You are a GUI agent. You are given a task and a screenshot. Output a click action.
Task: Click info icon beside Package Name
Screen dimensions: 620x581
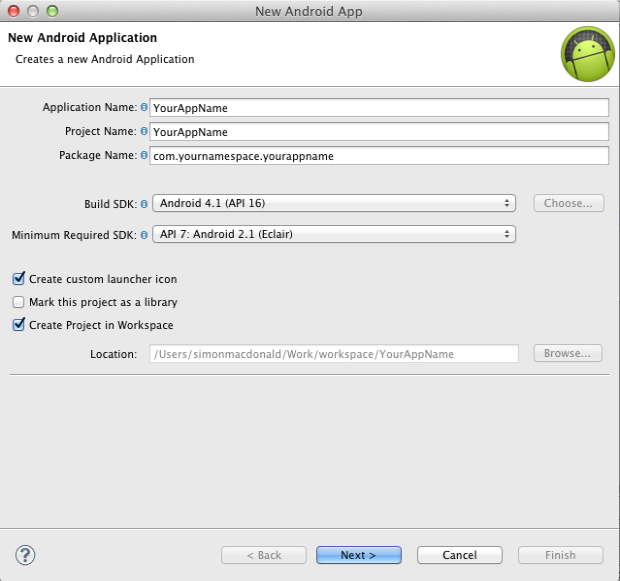pos(144,156)
